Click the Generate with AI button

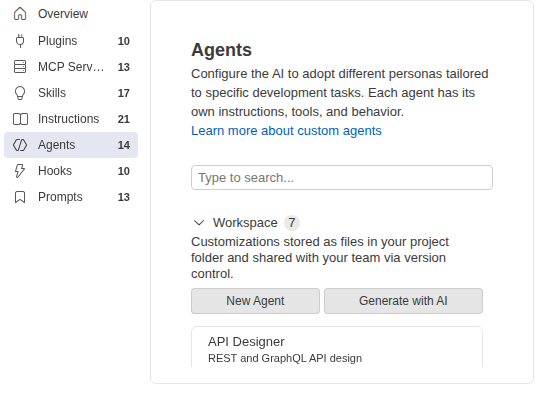(x=403, y=301)
